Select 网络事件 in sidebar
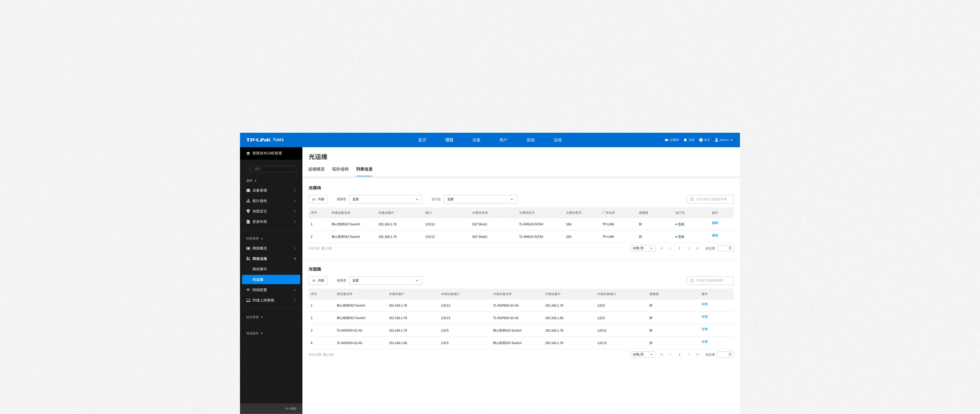This screenshot has width=980, height=414. click(x=259, y=269)
